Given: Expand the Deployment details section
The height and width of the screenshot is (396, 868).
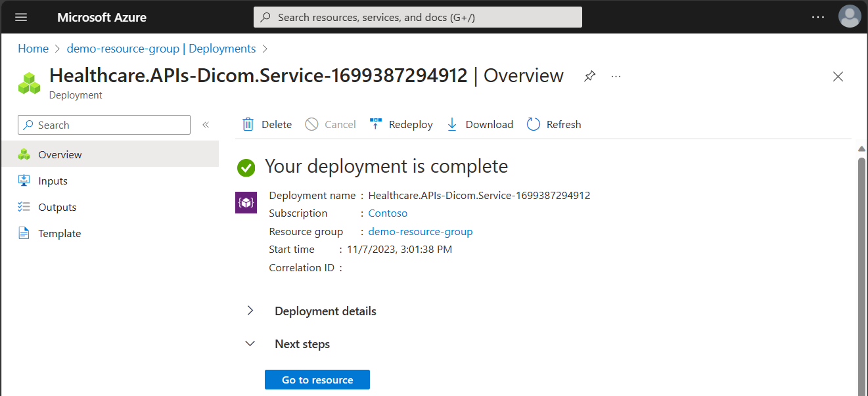Looking at the screenshot, I should [x=250, y=311].
